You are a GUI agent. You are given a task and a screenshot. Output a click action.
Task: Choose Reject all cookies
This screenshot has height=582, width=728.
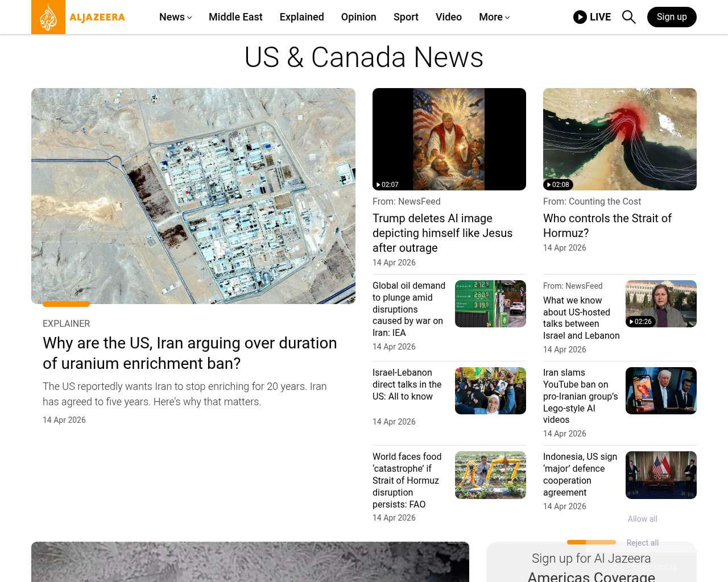point(643,543)
